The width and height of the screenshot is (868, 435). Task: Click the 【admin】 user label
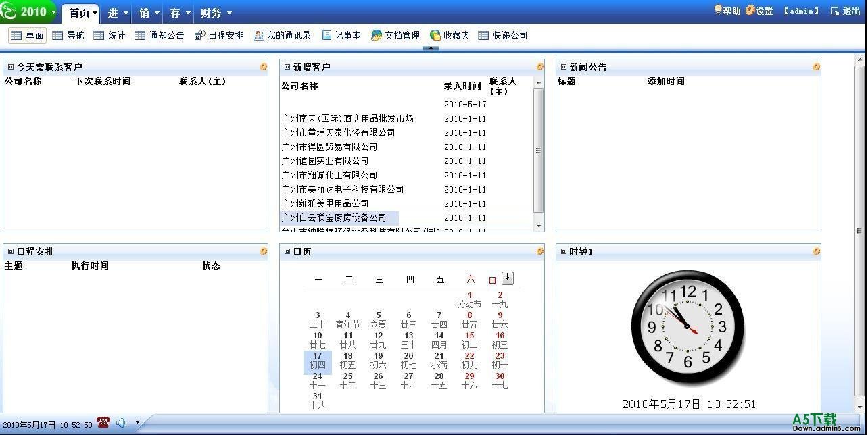point(802,11)
